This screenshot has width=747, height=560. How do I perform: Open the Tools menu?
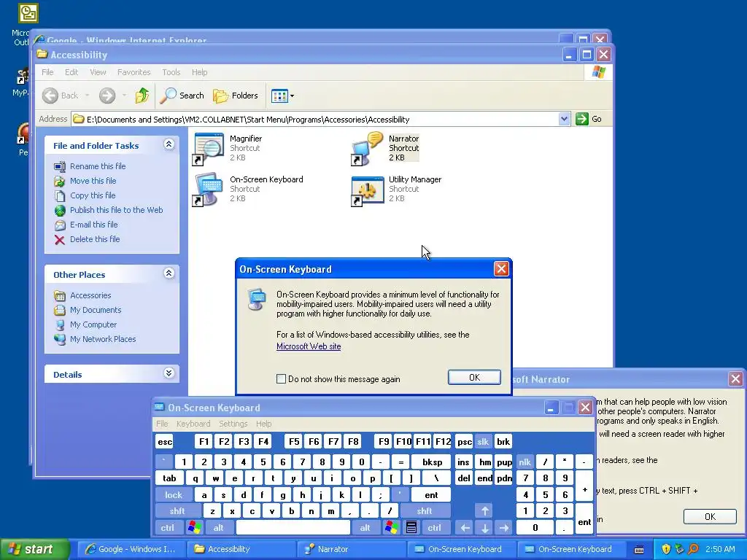tap(171, 72)
